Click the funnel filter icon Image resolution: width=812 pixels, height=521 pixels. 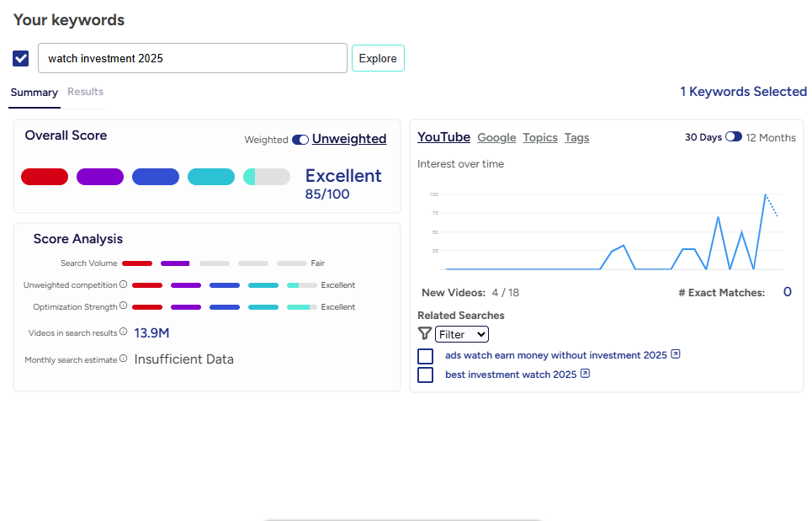pos(425,334)
